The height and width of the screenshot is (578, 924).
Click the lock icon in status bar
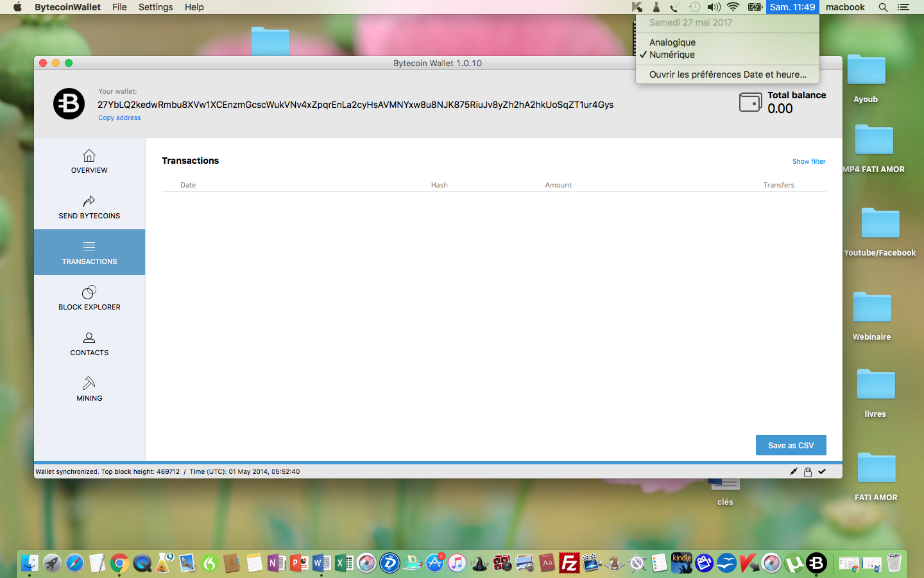tap(808, 472)
